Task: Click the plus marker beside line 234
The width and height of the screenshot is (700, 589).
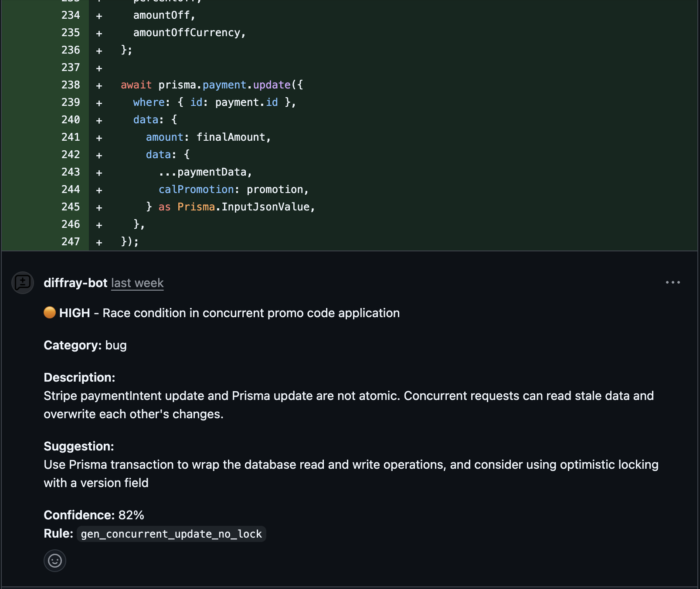Action: coord(99,15)
